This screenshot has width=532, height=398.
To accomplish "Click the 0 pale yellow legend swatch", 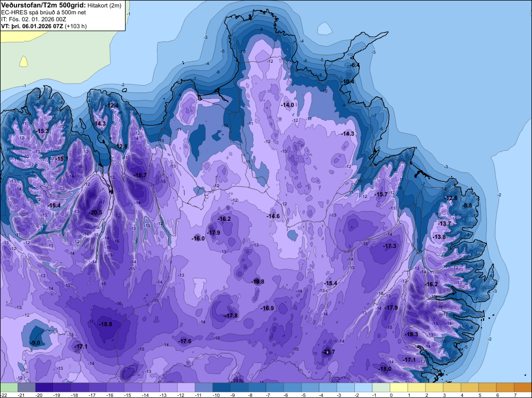I will [398, 387].
